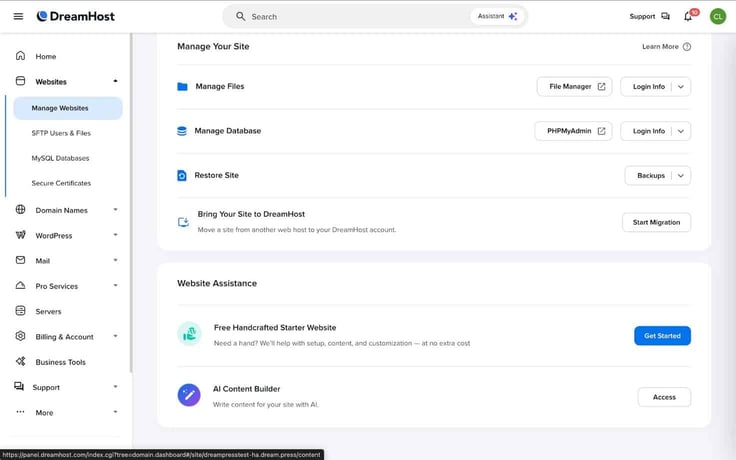This screenshot has height=460, width=736.
Task: Open the Assistant sparkle button
Action: point(498,16)
